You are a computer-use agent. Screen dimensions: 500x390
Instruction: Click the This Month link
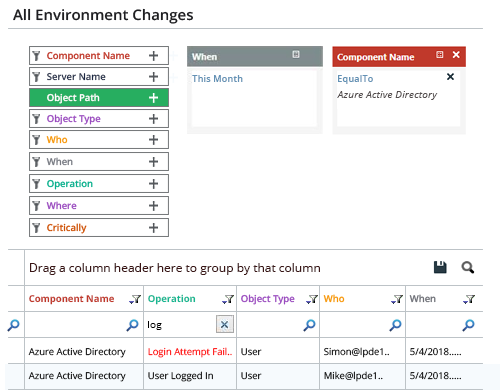217,79
